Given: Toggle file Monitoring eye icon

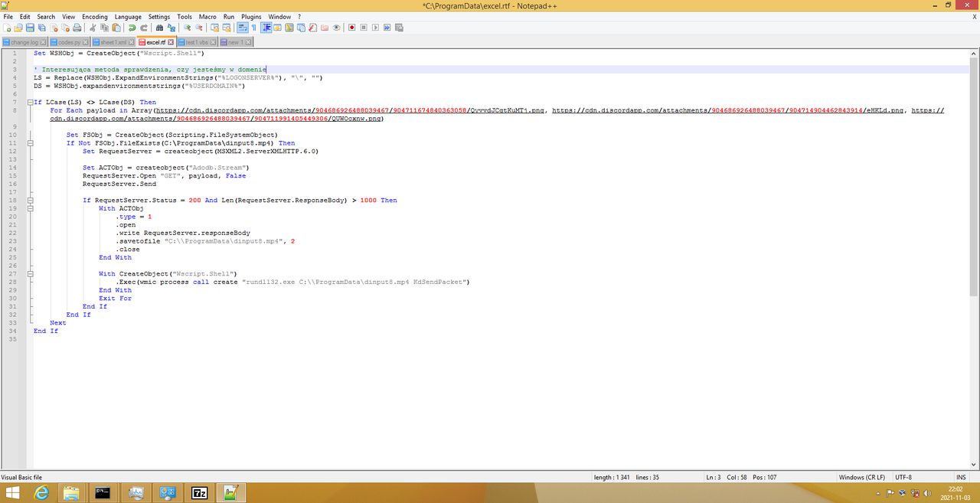Looking at the screenshot, I should [x=336, y=28].
